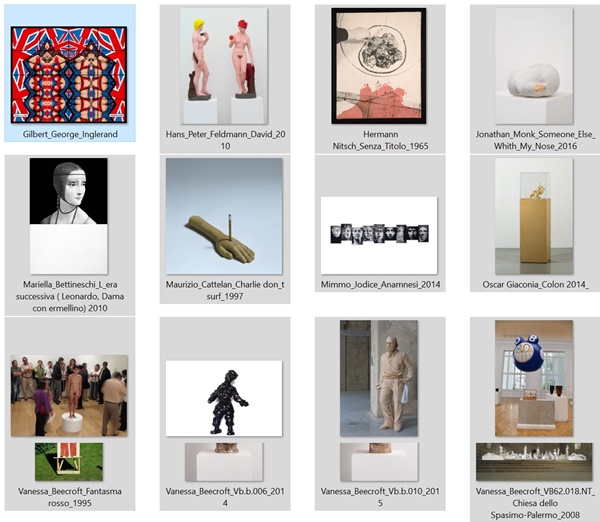The height and width of the screenshot is (522, 600).
Task: Select Vanessa_Beecroft_Fantasma rosso_1995 image
Action: (69, 395)
